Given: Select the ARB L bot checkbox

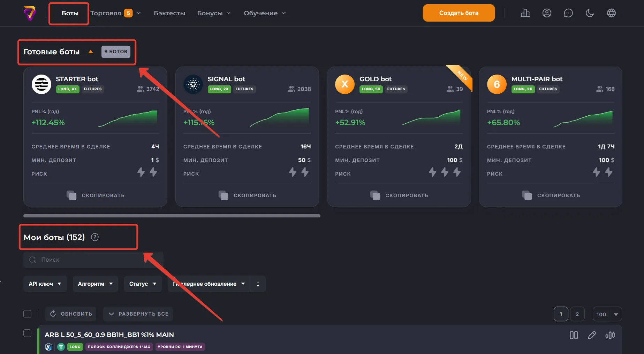Looking at the screenshot, I should (28, 333).
